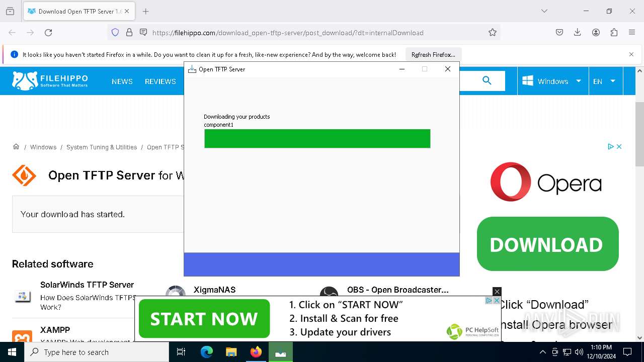Open File Explorer from taskbar

click(x=231, y=352)
